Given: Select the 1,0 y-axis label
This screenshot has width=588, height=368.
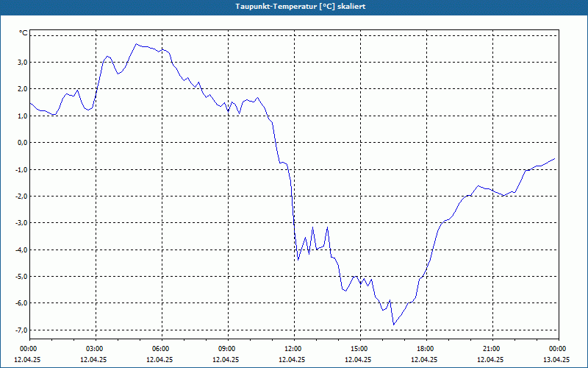Looking at the screenshot, I should (23, 116).
